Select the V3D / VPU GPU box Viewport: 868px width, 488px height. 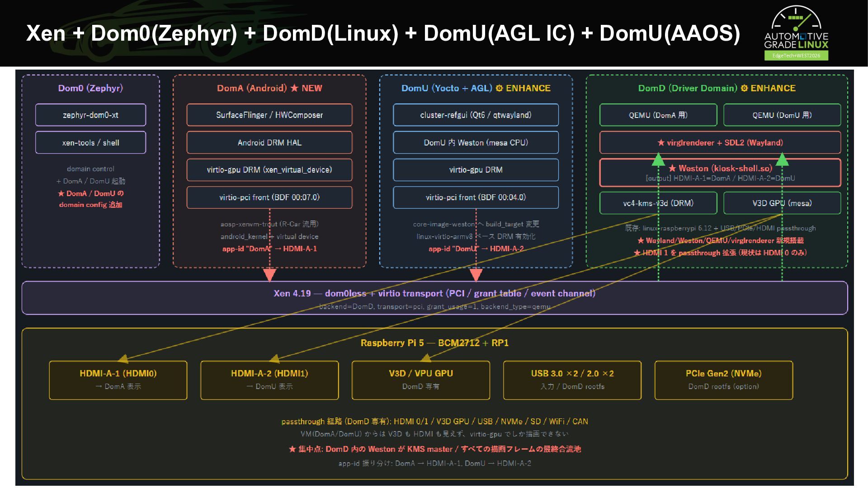click(421, 380)
